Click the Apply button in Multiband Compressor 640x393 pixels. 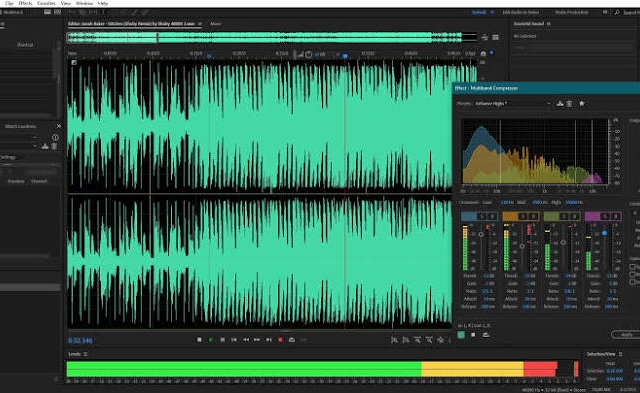pyautogui.click(x=627, y=335)
